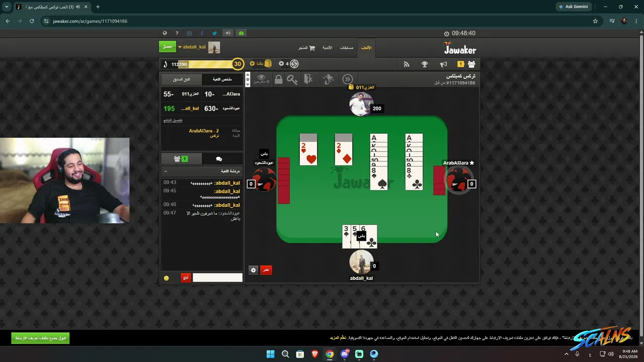The width and height of the screenshot is (644, 362).
Task: Open Discord from taskbar
Action: [x=345, y=354]
